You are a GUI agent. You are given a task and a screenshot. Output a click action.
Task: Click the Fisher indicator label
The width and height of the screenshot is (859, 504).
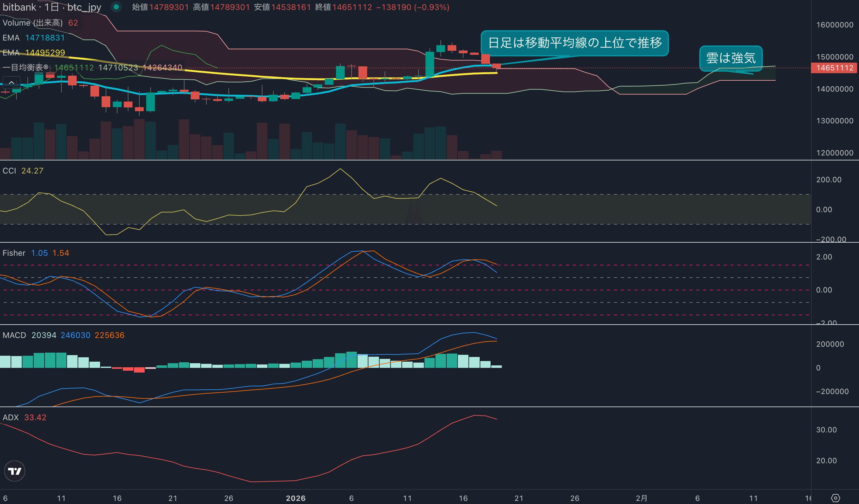point(14,253)
